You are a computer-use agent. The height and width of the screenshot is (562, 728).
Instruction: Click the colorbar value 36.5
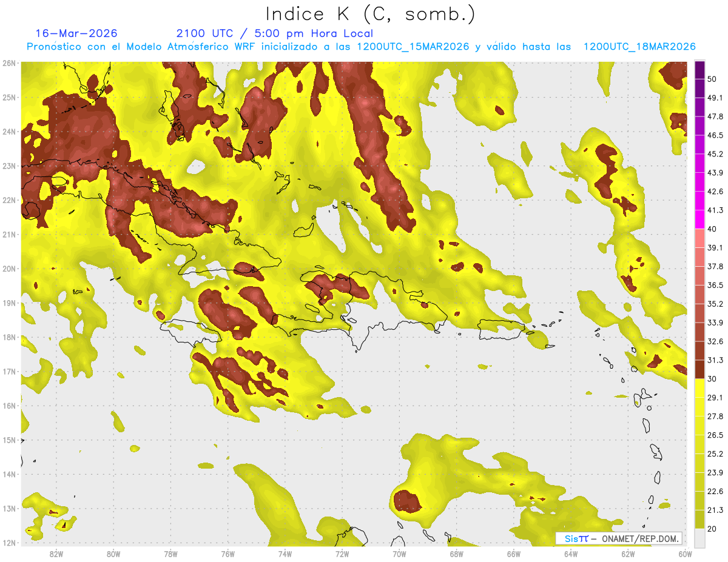[715, 286]
